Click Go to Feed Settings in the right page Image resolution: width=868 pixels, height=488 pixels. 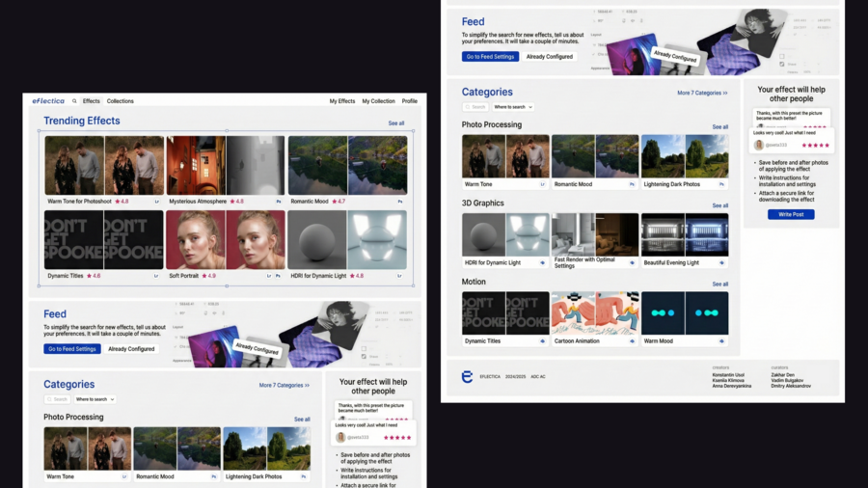pos(491,57)
